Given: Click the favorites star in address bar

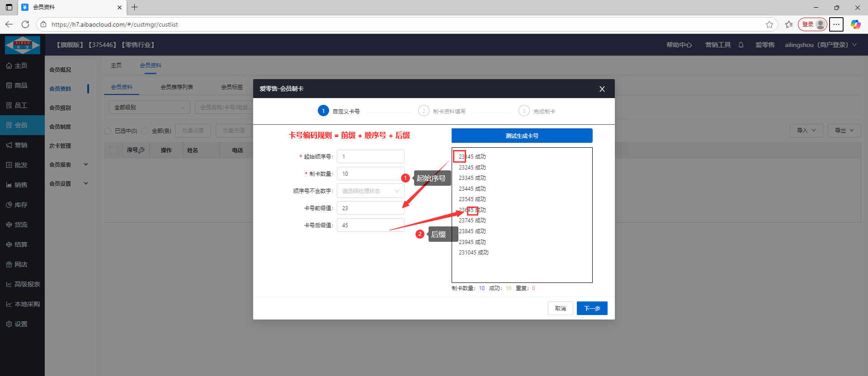Looking at the screenshot, I should (x=769, y=24).
